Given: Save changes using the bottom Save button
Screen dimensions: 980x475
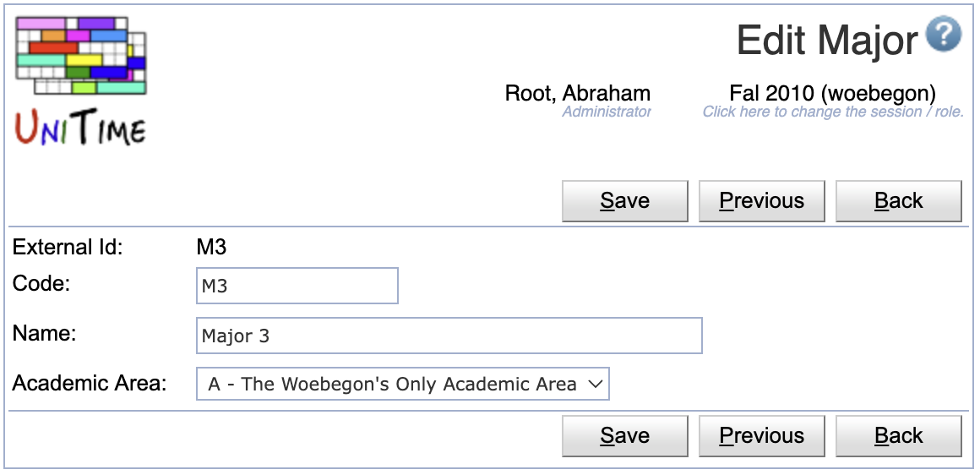Looking at the screenshot, I should [625, 436].
